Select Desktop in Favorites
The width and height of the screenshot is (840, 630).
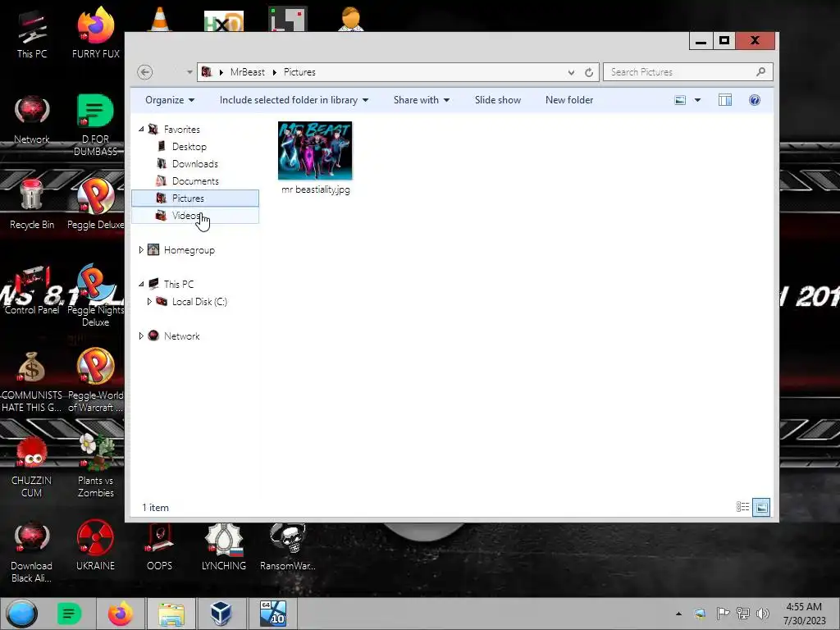coord(189,146)
